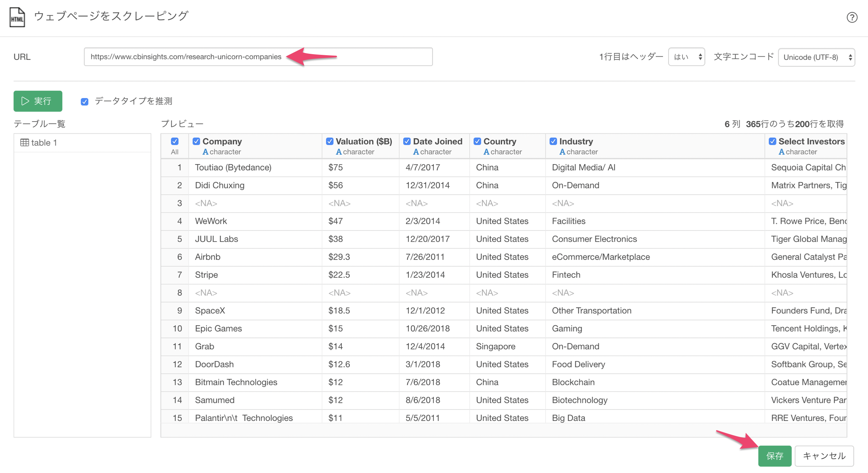This screenshot has height=473, width=868.
Task: Click the Singapore country cell
Action: 507,347
